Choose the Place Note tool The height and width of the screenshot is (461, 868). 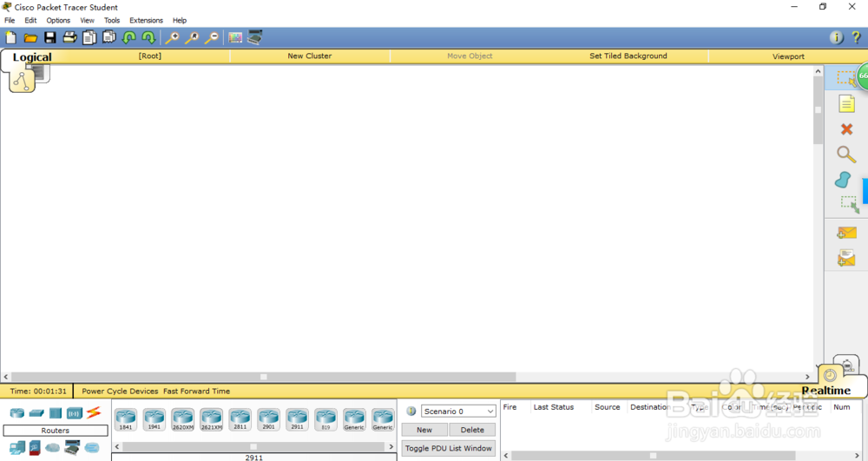(846, 103)
